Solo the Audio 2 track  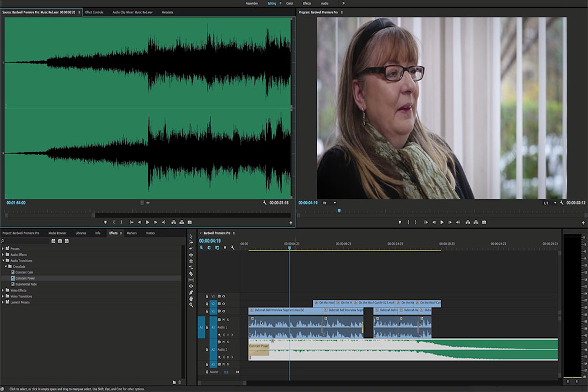228,341
